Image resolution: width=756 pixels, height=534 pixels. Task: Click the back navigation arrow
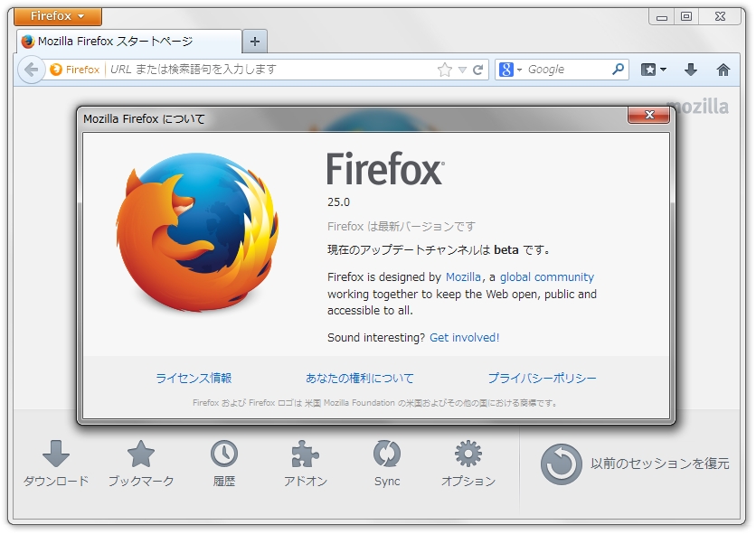point(30,69)
